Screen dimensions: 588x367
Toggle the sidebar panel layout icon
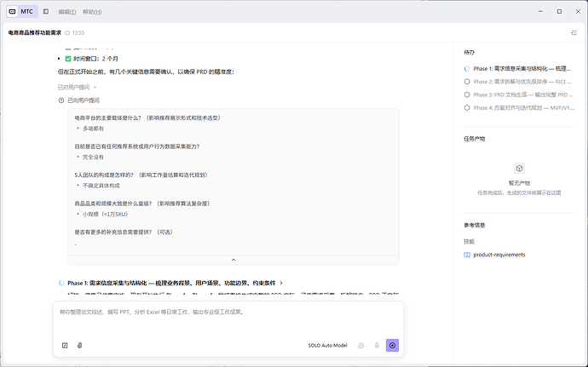(x=46, y=12)
